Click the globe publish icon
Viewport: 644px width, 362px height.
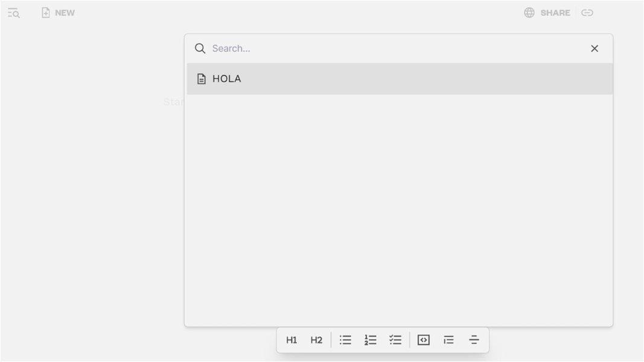click(x=529, y=13)
